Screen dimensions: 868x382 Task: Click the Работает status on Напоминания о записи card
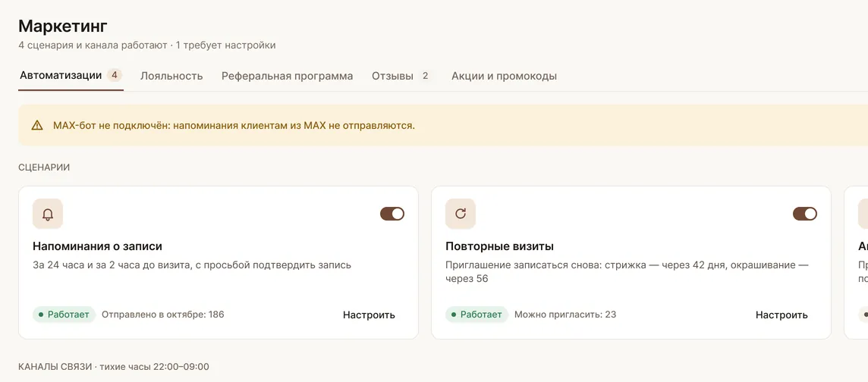[64, 315]
